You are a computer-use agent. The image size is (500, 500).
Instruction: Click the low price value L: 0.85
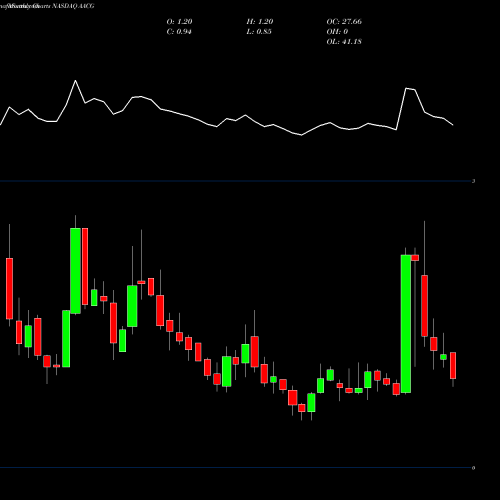(x=259, y=32)
